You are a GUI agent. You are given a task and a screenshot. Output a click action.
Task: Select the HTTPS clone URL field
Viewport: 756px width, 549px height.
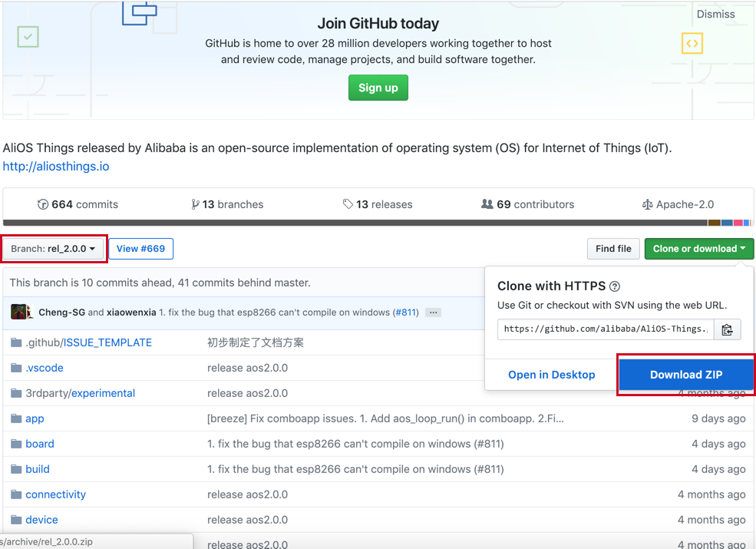point(606,329)
